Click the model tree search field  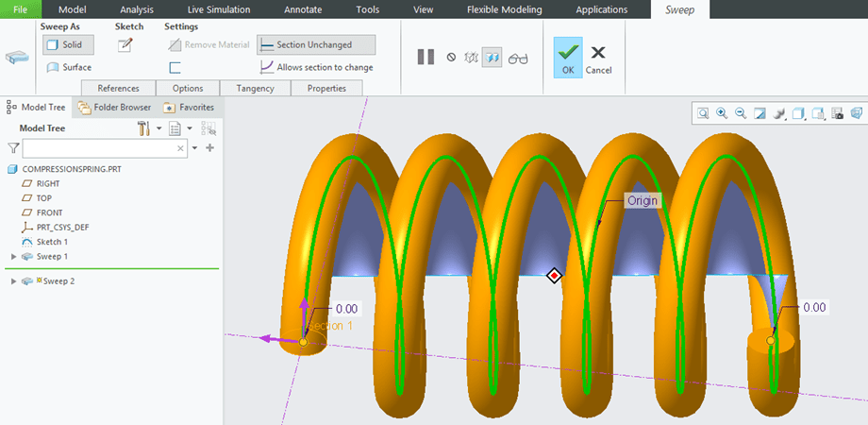click(x=99, y=148)
